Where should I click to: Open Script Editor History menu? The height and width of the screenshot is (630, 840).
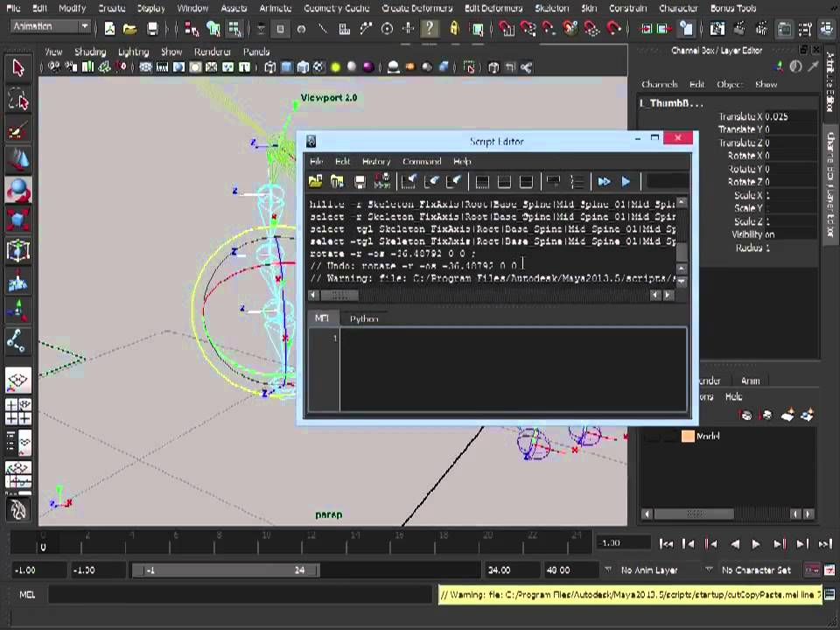click(376, 161)
